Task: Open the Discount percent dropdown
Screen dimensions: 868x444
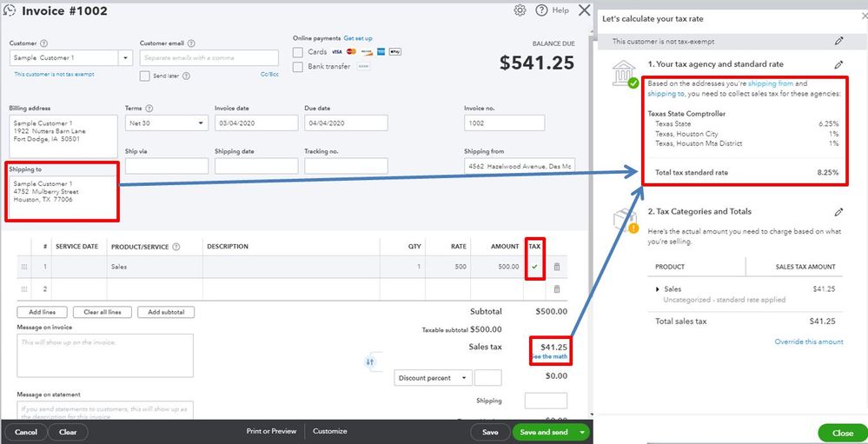Action: pyautogui.click(x=433, y=378)
